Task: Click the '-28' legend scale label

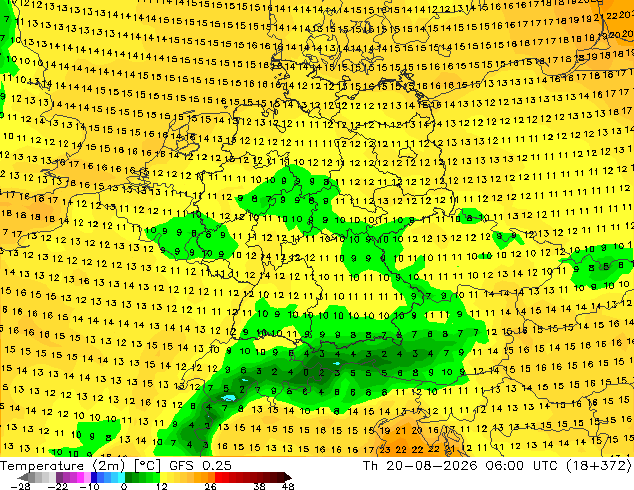Action: click(20, 486)
